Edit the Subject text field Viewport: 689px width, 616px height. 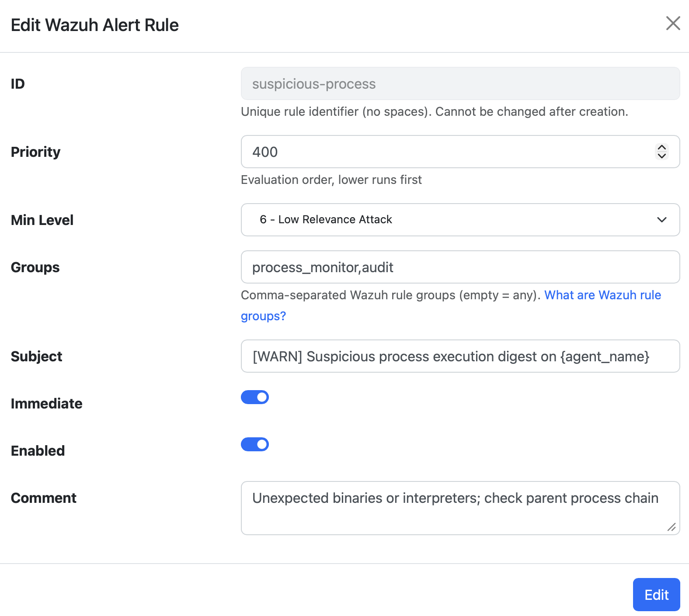[x=460, y=356]
